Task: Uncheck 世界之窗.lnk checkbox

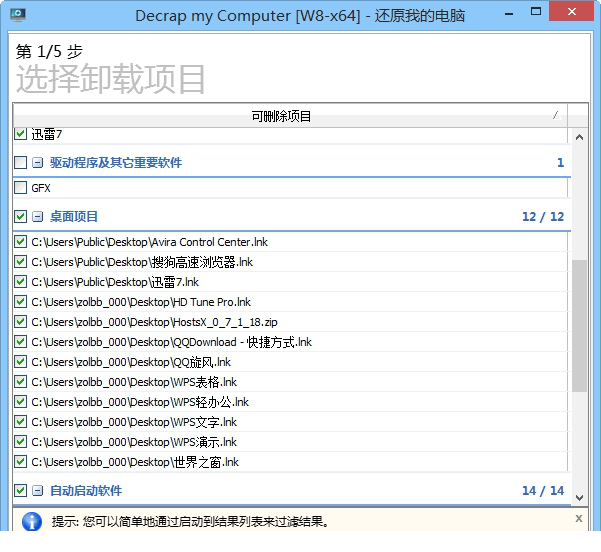Action: (x=20, y=462)
